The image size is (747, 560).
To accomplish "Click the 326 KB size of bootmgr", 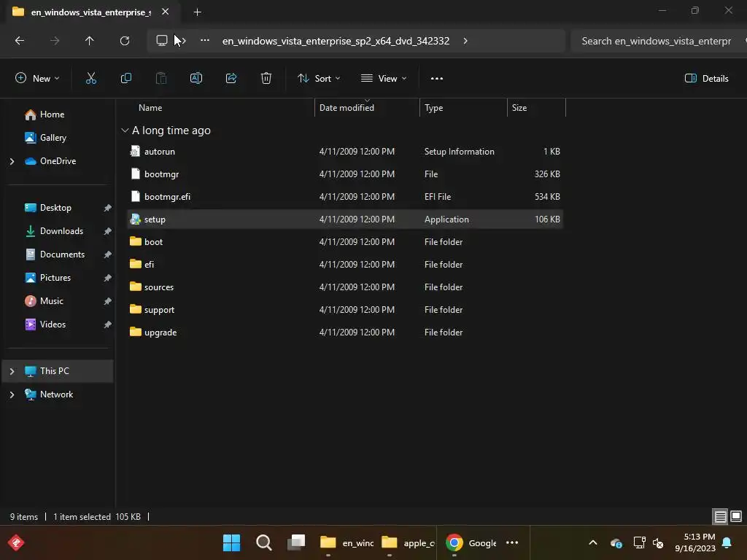I will pos(547,174).
